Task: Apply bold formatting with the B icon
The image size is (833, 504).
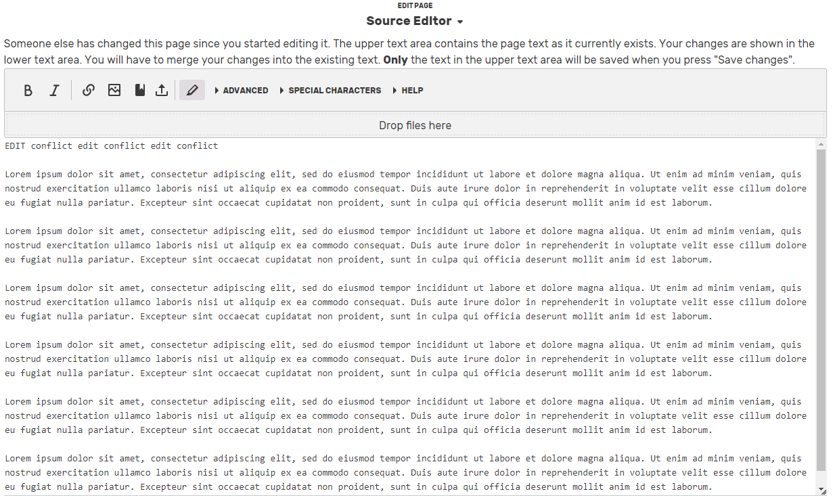Action: (x=28, y=90)
